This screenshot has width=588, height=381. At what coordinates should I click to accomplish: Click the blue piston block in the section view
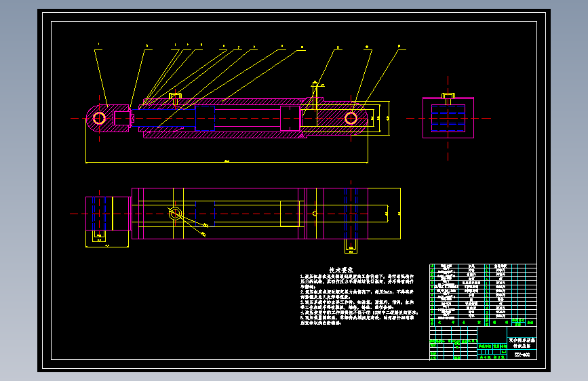(x=205, y=118)
